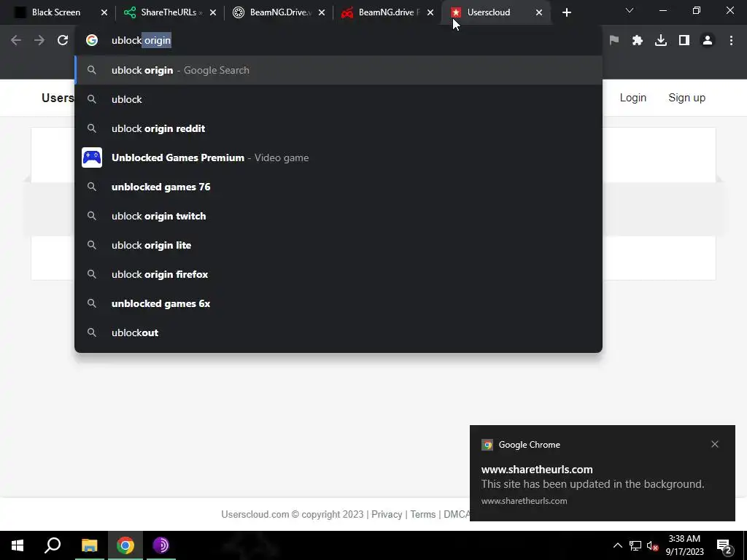Select the 'ublock origin lite' suggestion
This screenshot has height=560, width=747.
tap(338, 245)
